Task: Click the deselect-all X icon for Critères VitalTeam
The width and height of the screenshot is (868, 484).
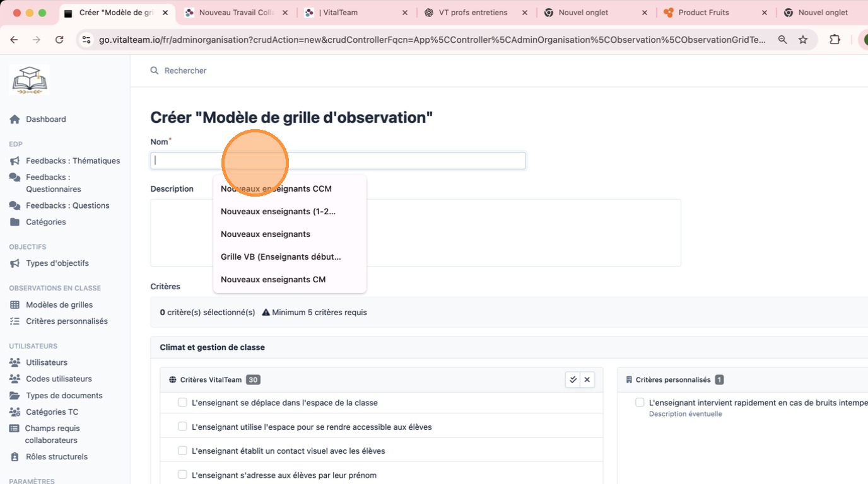Action: pyautogui.click(x=587, y=379)
